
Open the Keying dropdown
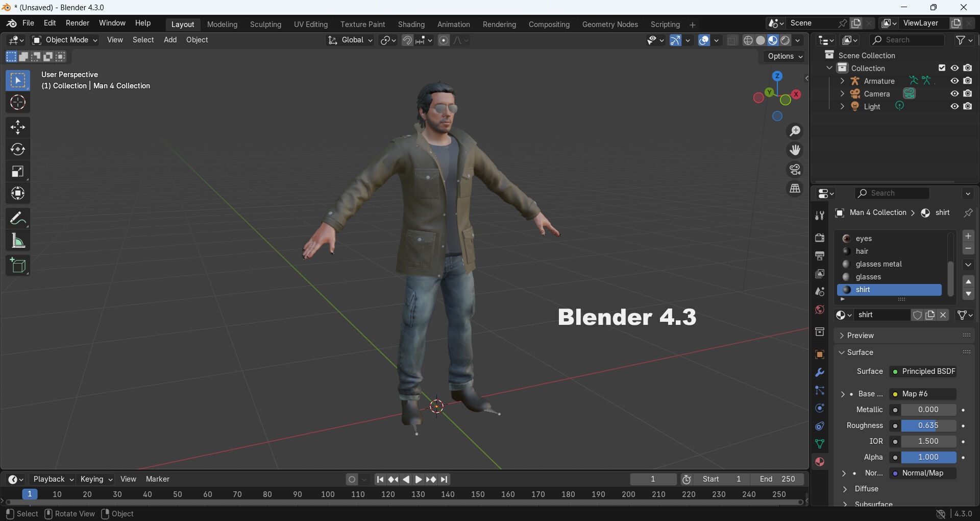[x=96, y=479]
